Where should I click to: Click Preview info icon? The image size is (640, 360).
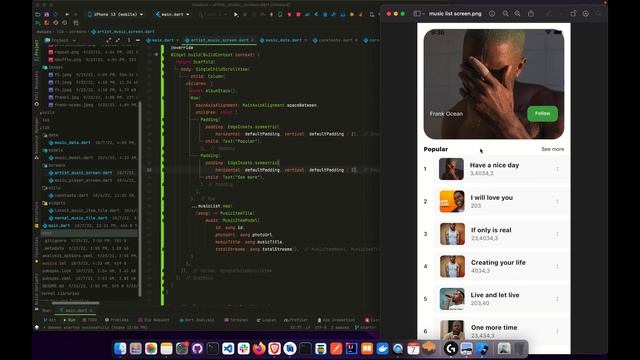click(492, 13)
